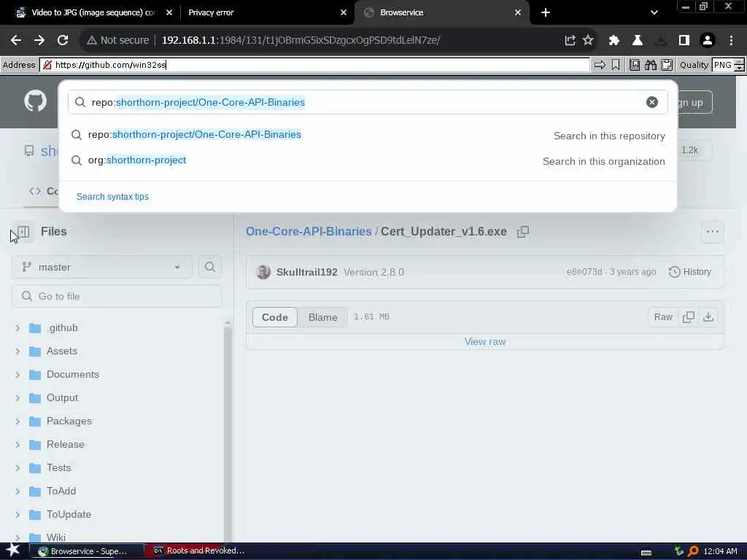Viewport: 747px width, 560px height.
Task: Expand the .github folder
Action: click(x=18, y=327)
